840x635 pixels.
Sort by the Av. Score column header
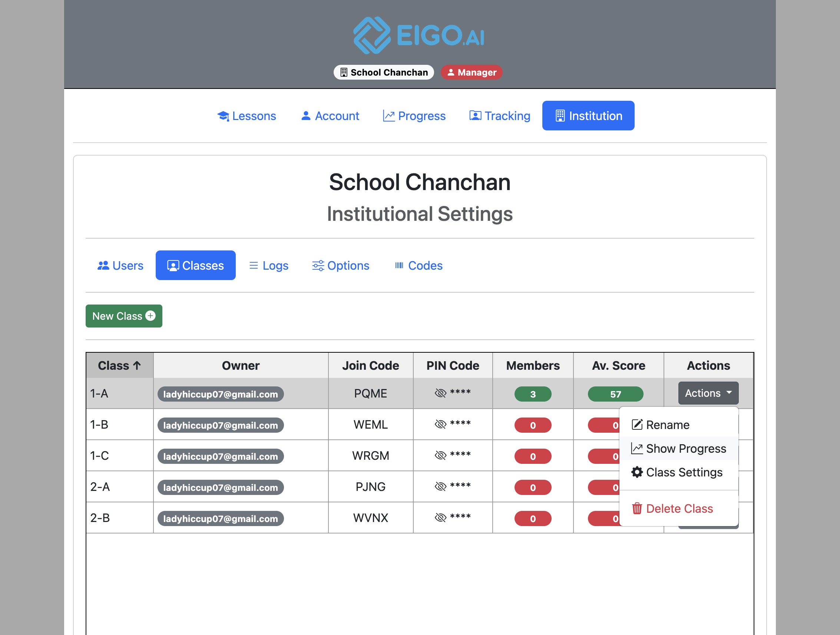coord(618,365)
